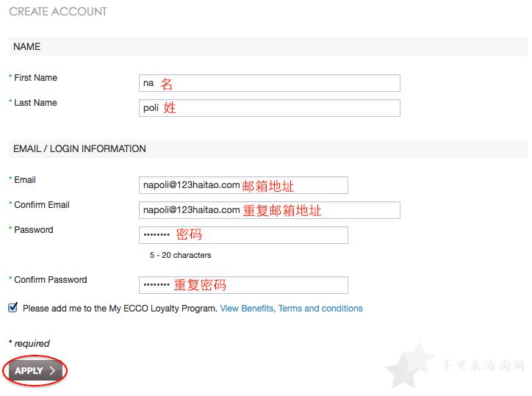Select the EMAIL / LOGIN INFORMATION header
The height and width of the screenshot is (396, 532).
click(x=80, y=148)
